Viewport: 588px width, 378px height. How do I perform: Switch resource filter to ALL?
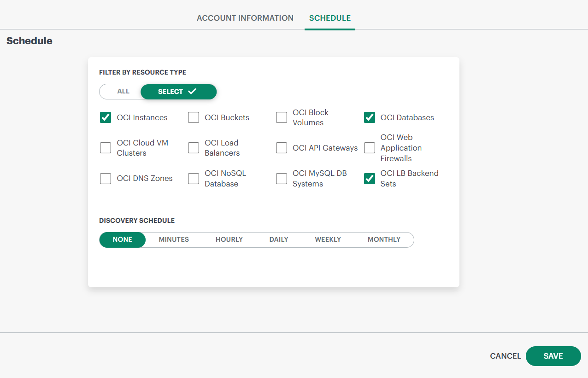coord(123,92)
